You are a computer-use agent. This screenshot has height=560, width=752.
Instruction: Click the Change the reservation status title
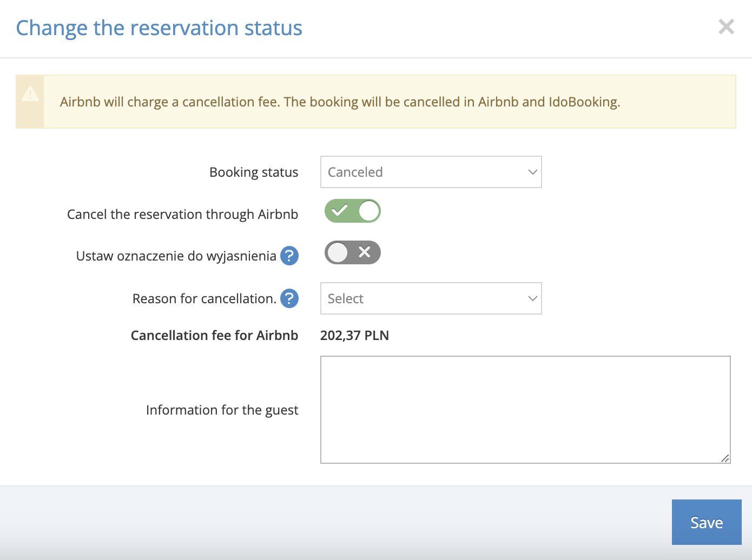pyautogui.click(x=159, y=28)
